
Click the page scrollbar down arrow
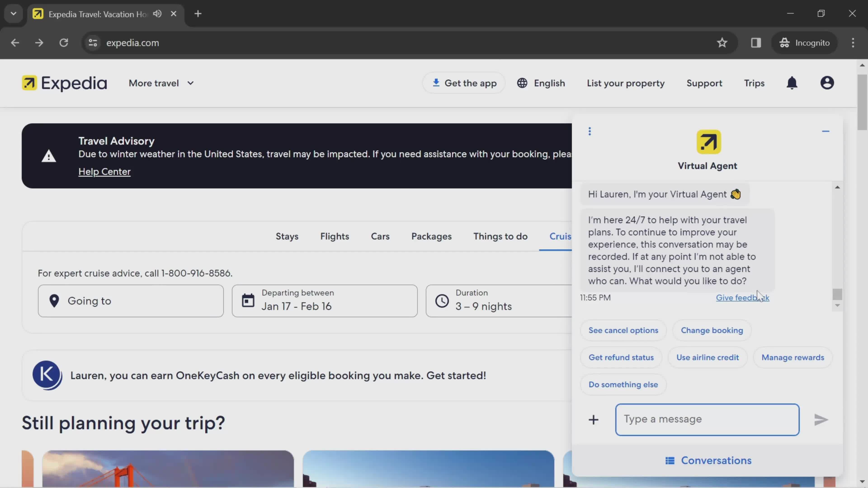[x=862, y=482]
